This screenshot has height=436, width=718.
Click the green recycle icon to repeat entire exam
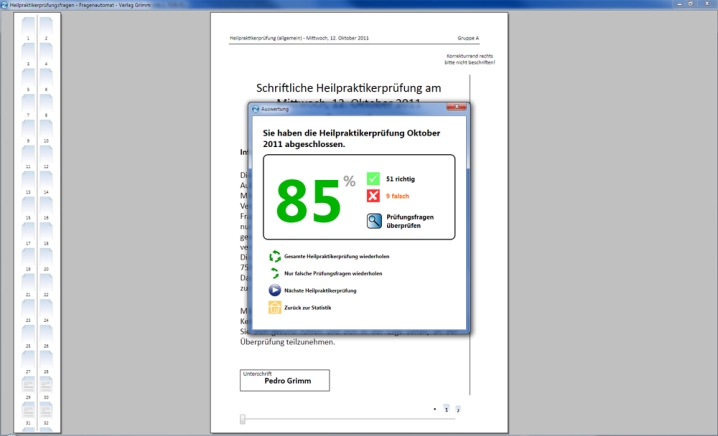click(x=275, y=256)
